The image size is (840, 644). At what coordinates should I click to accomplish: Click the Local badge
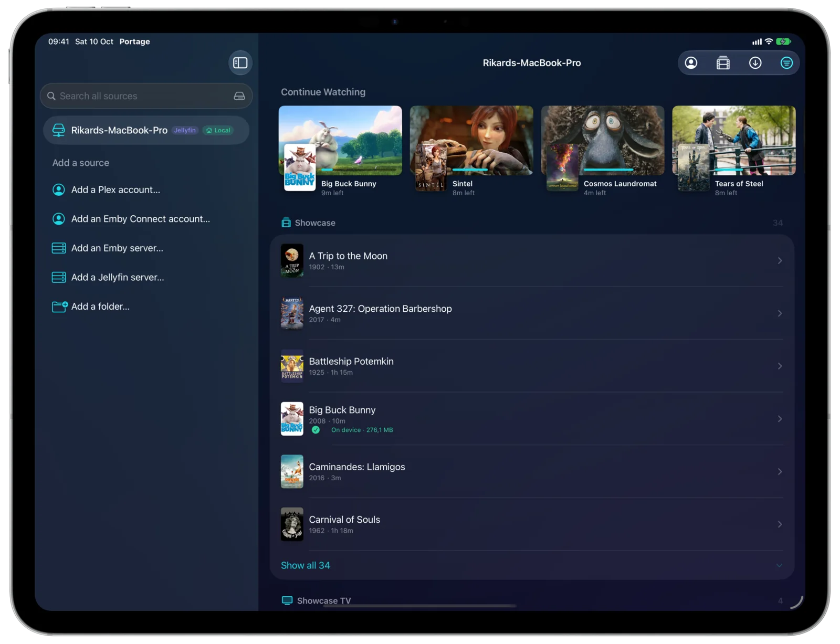pos(218,130)
